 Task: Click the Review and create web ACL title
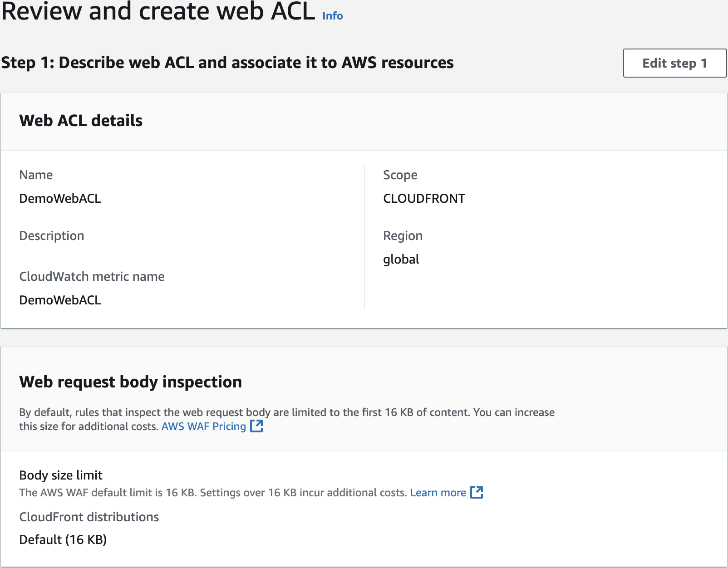(x=158, y=12)
